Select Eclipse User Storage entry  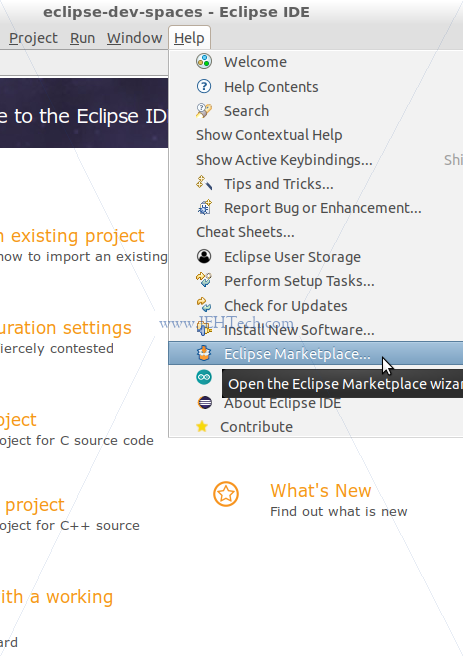(x=292, y=257)
